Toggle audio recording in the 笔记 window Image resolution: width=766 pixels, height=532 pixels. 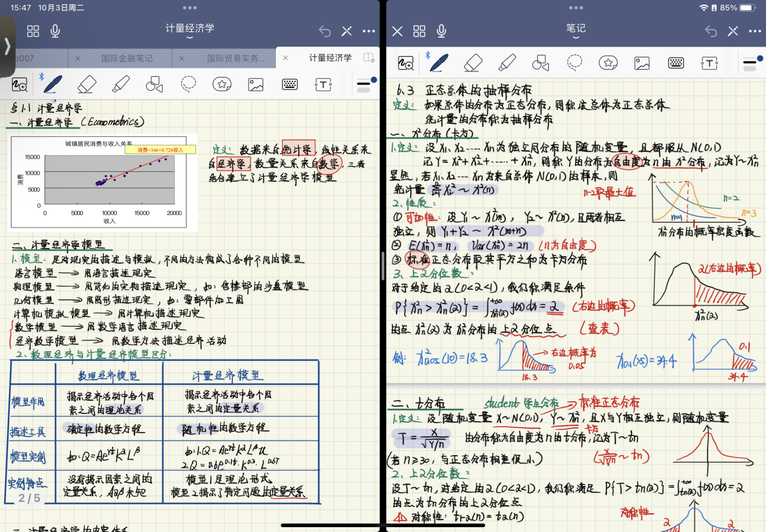click(x=442, y=31)
